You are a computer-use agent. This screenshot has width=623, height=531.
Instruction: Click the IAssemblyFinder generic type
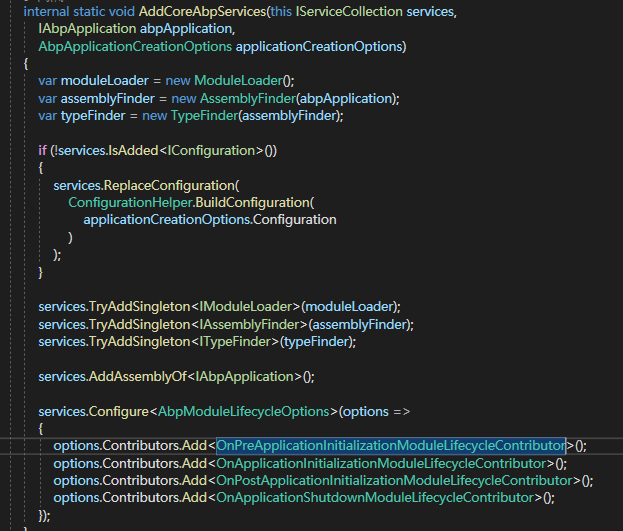(249, 324)
